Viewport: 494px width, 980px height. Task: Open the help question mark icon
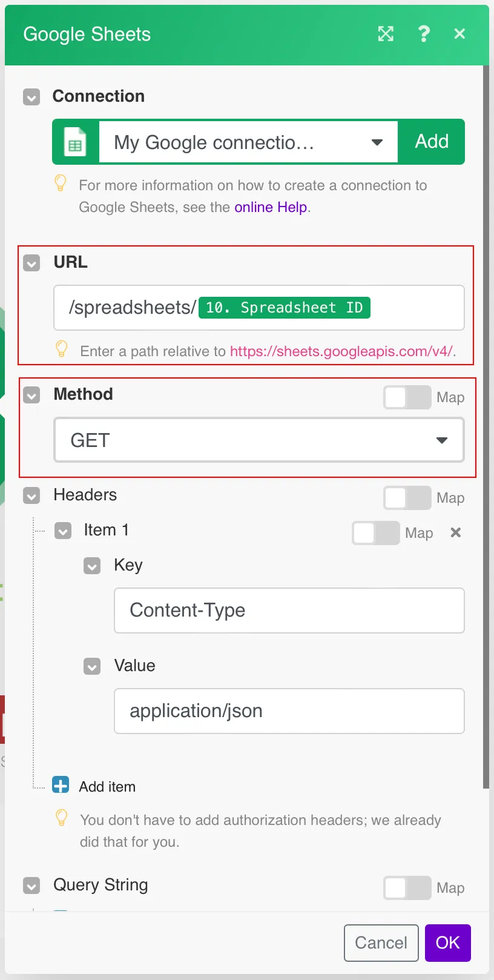[x=424, y=33]
